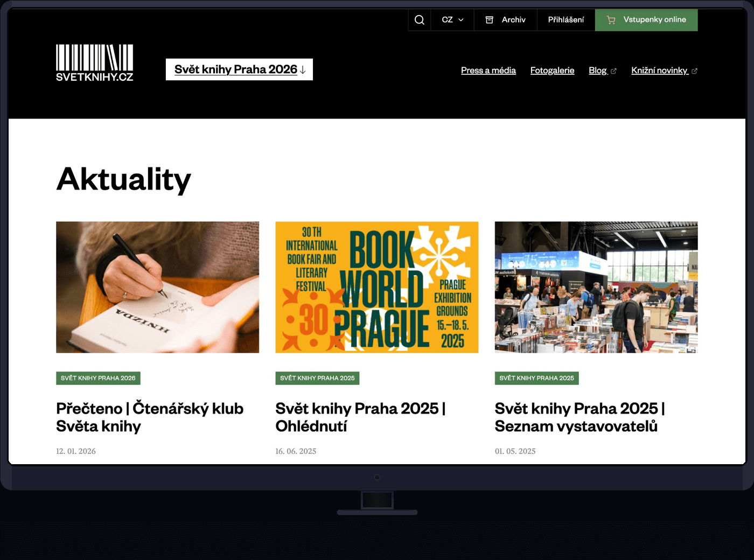Image resolution: width=754 pixels, height=560 pixels.
Task: Go to Fotogalerie in the navigation
Action: pos(552,71)
